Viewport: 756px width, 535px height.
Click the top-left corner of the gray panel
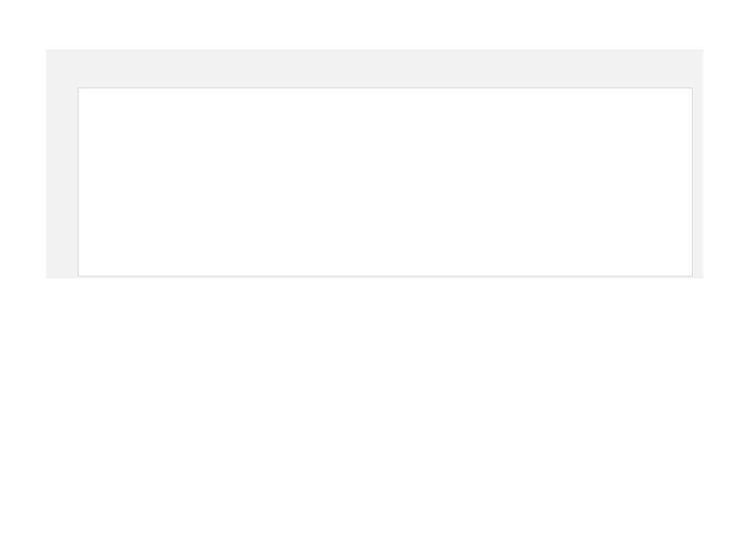(x=49, y=52)
